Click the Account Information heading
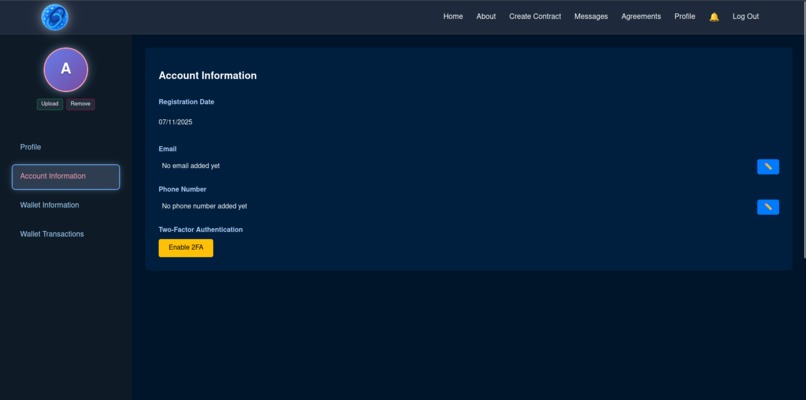806x400 pixels. pos(208,76)
